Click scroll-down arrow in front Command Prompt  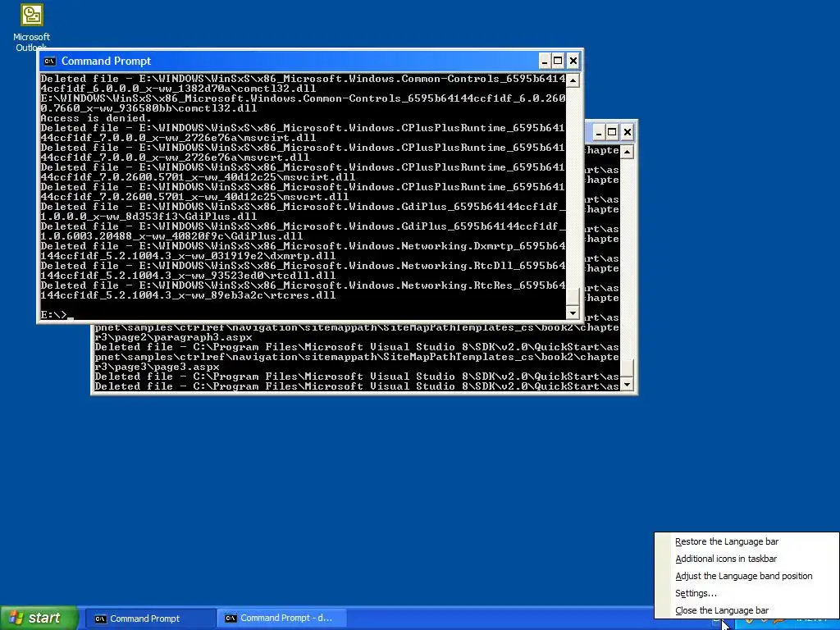point(573,313)
